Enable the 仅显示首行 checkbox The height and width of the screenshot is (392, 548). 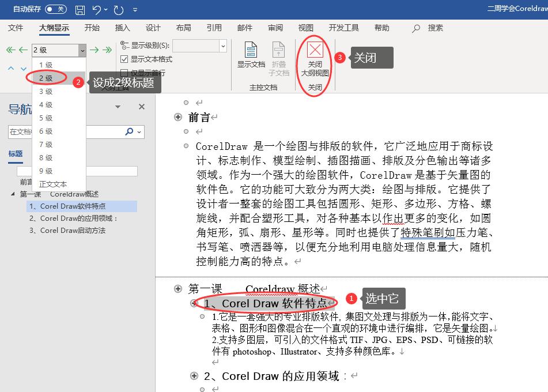tap(125, 71)
